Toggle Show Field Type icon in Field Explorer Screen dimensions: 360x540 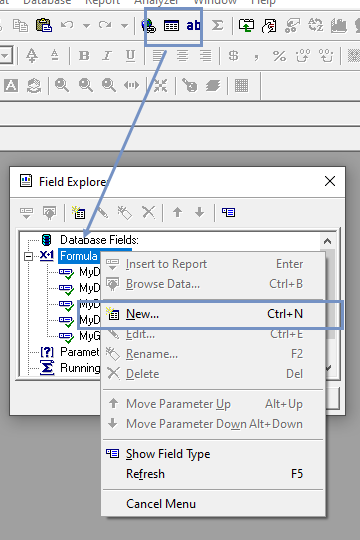[x=228, y=212]
